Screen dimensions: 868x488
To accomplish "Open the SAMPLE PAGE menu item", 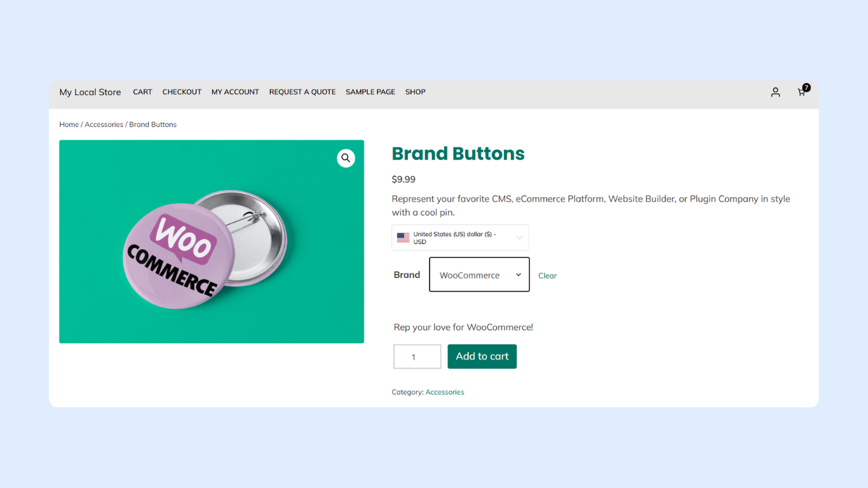I will point(370,92).
